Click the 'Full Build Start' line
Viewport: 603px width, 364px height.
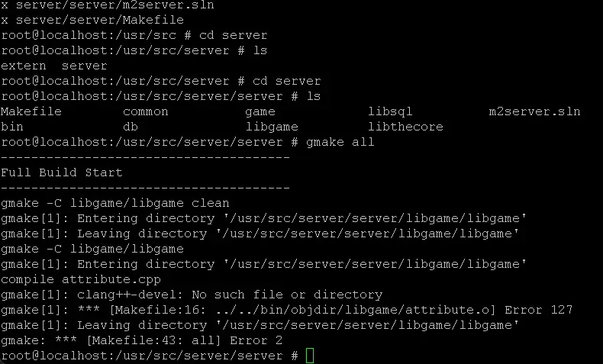coord(62,172)
